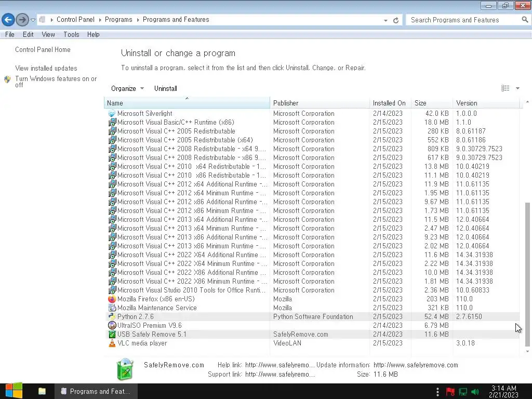The width and height of the screenshot is (532, 399).
Task: Click the scrollbar down arrow
Action: click(527, 352)
